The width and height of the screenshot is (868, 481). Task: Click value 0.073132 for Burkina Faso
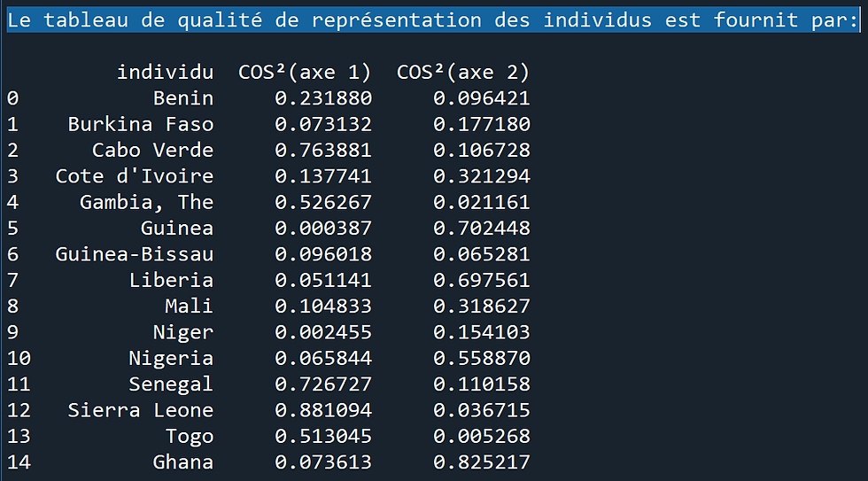323,124
